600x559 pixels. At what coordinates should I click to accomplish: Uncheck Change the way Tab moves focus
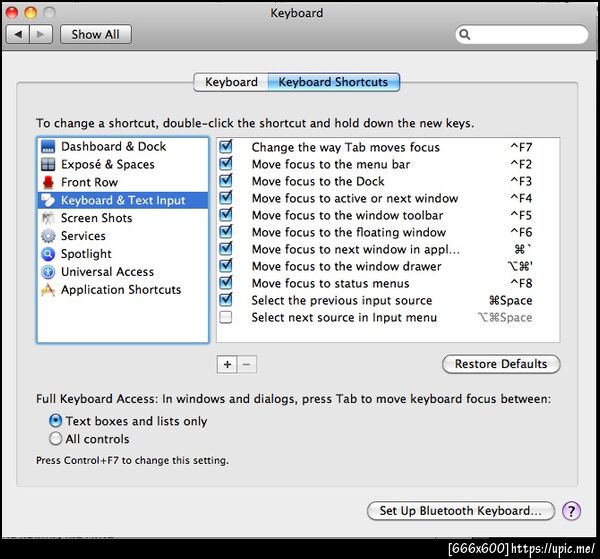226,147
